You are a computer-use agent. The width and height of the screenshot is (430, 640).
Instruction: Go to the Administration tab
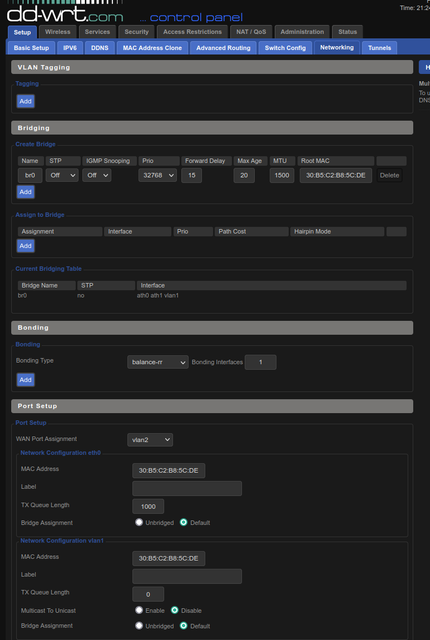(302, 32)
